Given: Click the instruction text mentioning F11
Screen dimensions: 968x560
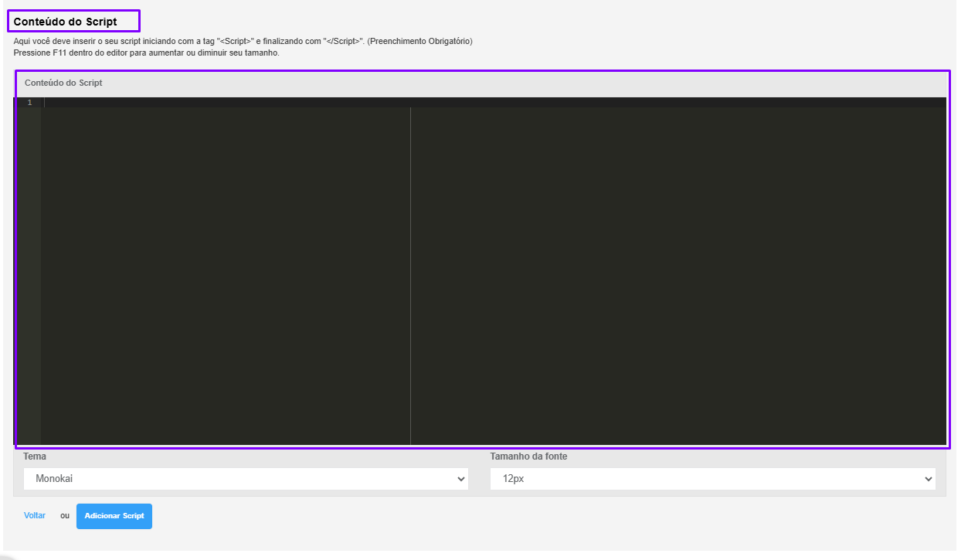Looking at the screenshot, I should (x=146, y=53).
